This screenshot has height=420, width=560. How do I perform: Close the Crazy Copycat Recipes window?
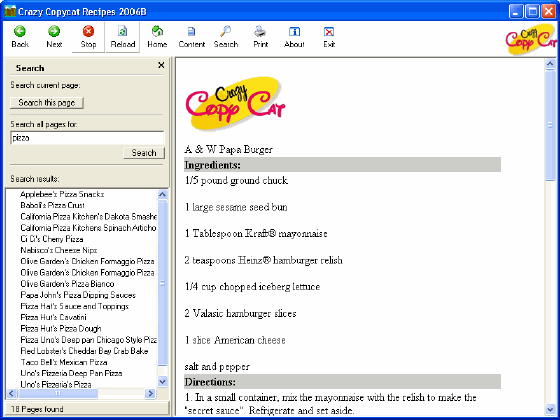tap(549, 11)
